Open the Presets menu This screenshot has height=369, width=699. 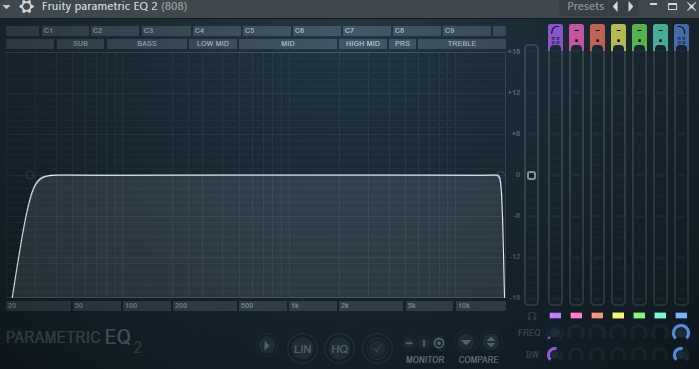pos(585,7)
